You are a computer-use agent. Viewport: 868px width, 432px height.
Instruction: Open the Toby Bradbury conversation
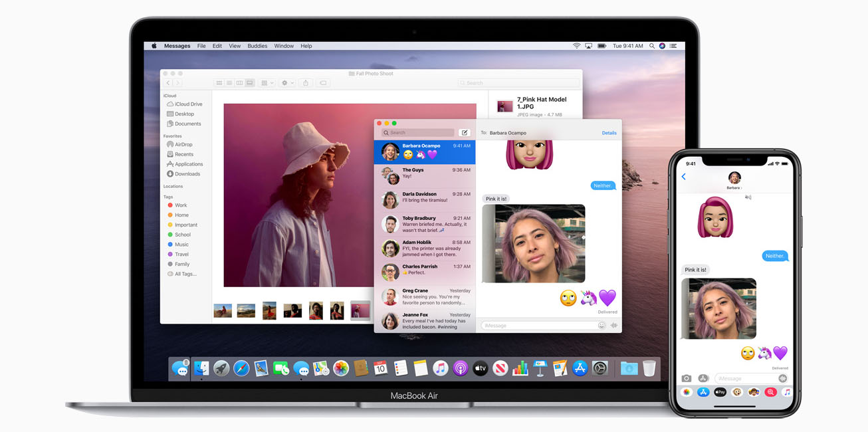point(425,225)
